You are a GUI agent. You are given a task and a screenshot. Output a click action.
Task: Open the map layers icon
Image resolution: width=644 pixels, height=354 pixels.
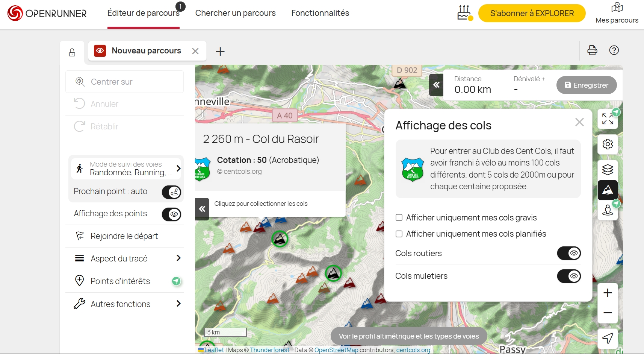tap(608, 170)
